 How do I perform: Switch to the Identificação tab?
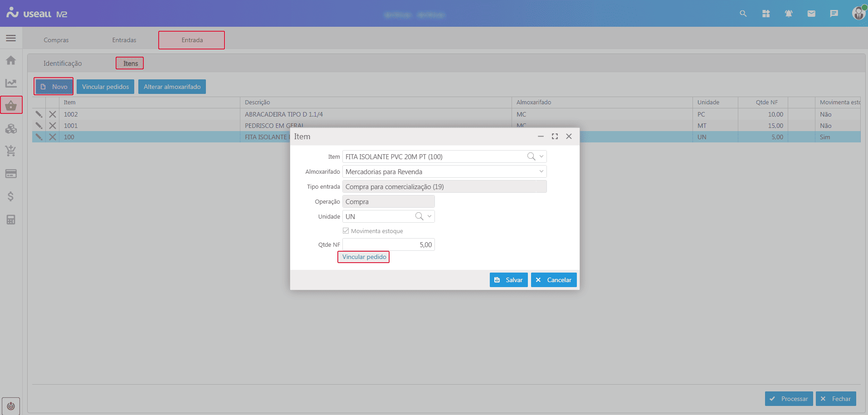click(x=63, y=63)
